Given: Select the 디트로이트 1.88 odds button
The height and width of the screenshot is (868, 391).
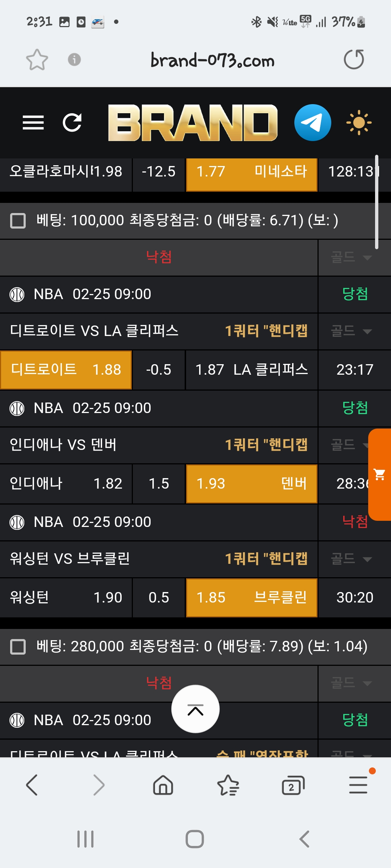Looking at the screenshot, I should pyautogui.click(x=66, y=370).
